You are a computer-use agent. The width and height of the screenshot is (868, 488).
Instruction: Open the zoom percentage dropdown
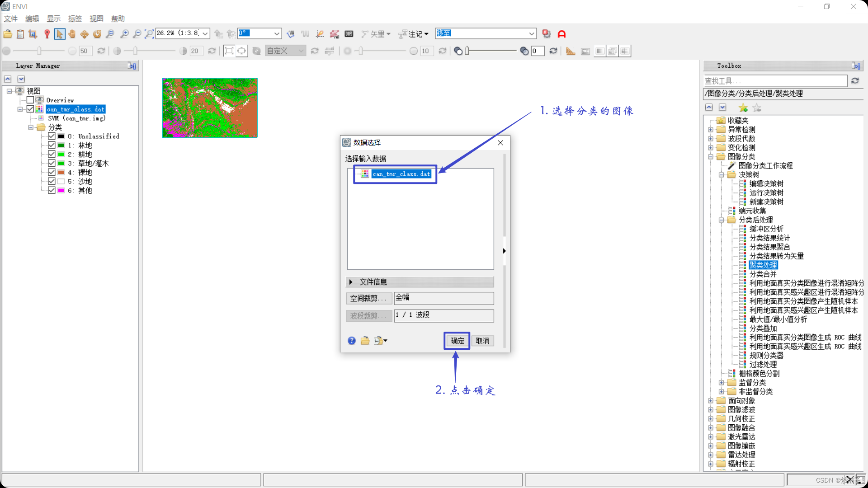(x=205, y=34)
